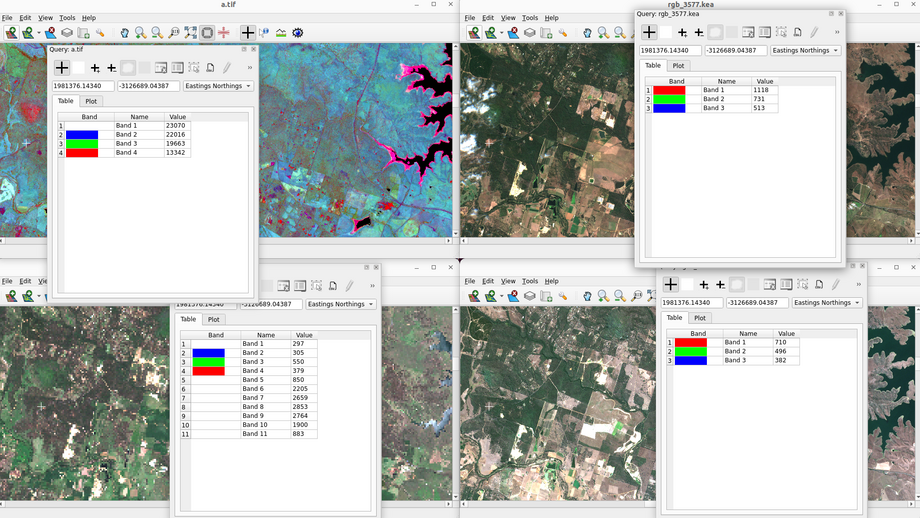Click the vector query flag icon in a.tif toolbar

[264, 33]
